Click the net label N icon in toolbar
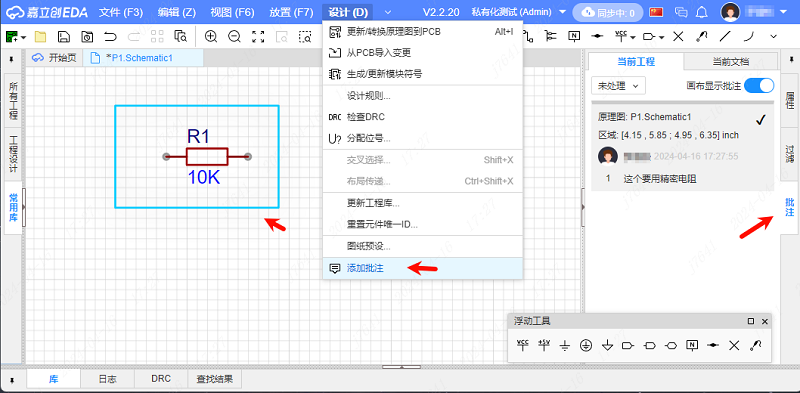 [x=574, y=36]
